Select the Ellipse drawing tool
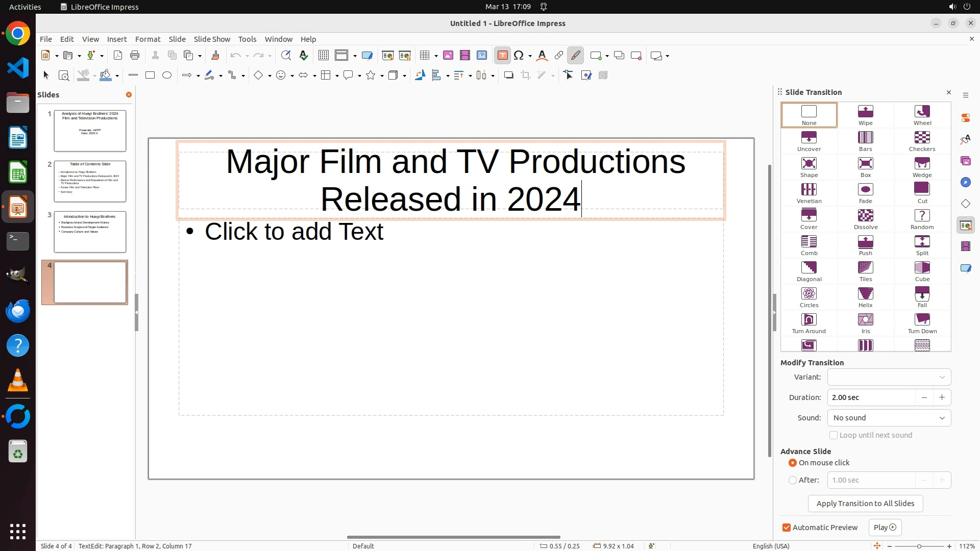This screenshot has width=980, height=551. click(167, 76)
